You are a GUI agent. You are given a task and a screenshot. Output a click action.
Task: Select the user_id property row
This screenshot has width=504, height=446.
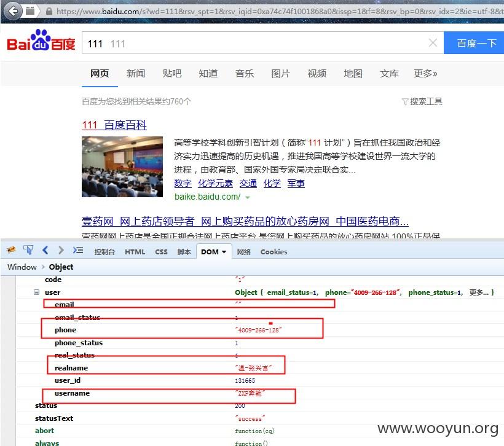click(x=260, y=380)
